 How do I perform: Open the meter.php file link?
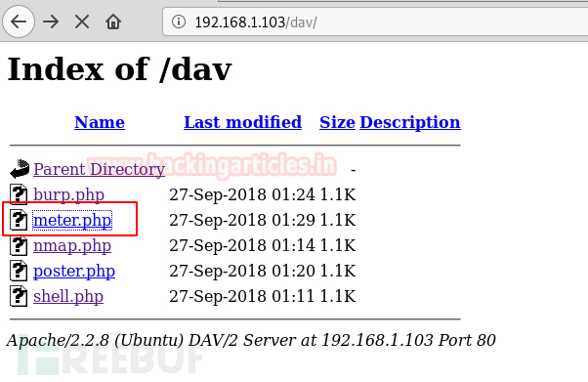tap(72, 220)
